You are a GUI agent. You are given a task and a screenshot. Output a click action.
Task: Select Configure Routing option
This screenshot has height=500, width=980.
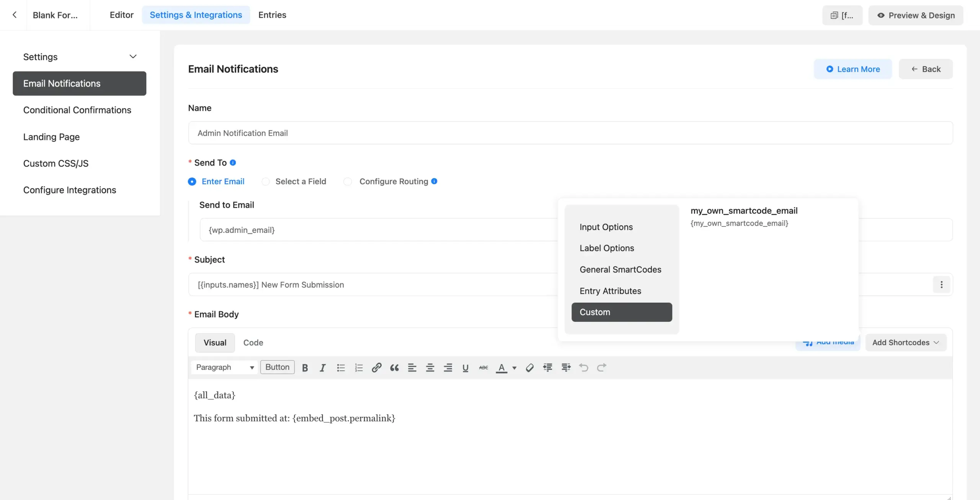pyautogui.click(x=348, y=181)
